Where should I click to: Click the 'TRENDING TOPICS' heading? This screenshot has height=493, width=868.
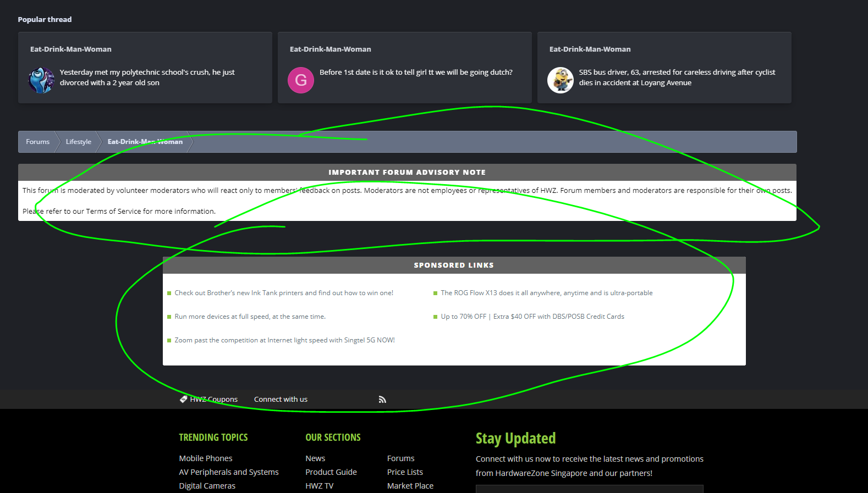pos(213,437)
